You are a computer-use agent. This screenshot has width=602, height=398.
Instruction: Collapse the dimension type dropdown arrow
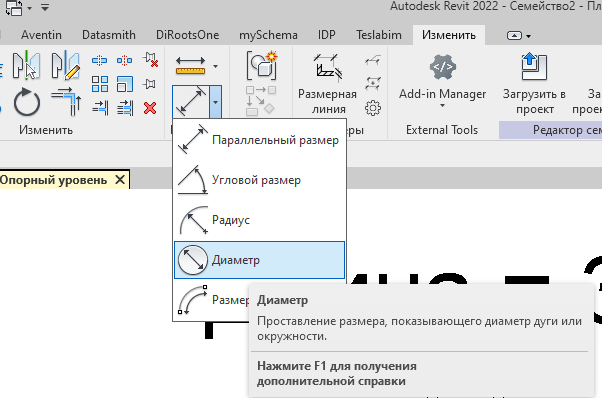pyautogui.click(x=215, y=102)
